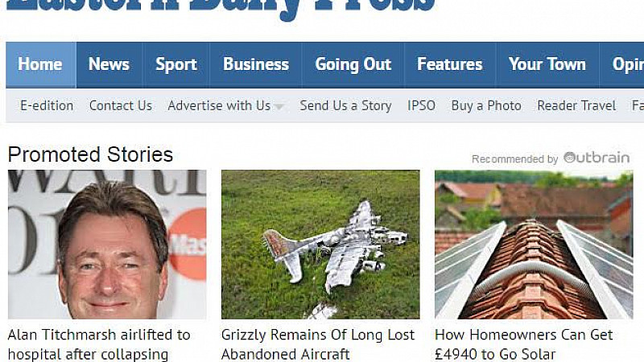The height and width of the screenshot is (362, 644).
Task: Expand the Advertise with Us dropdown arrow
Action: (279, 107)
